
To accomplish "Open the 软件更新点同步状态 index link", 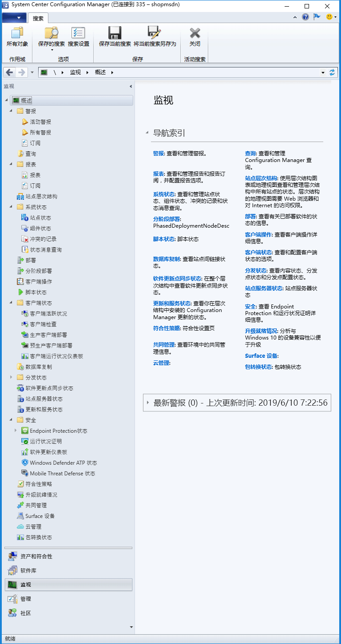I will [x=177, y=279].
